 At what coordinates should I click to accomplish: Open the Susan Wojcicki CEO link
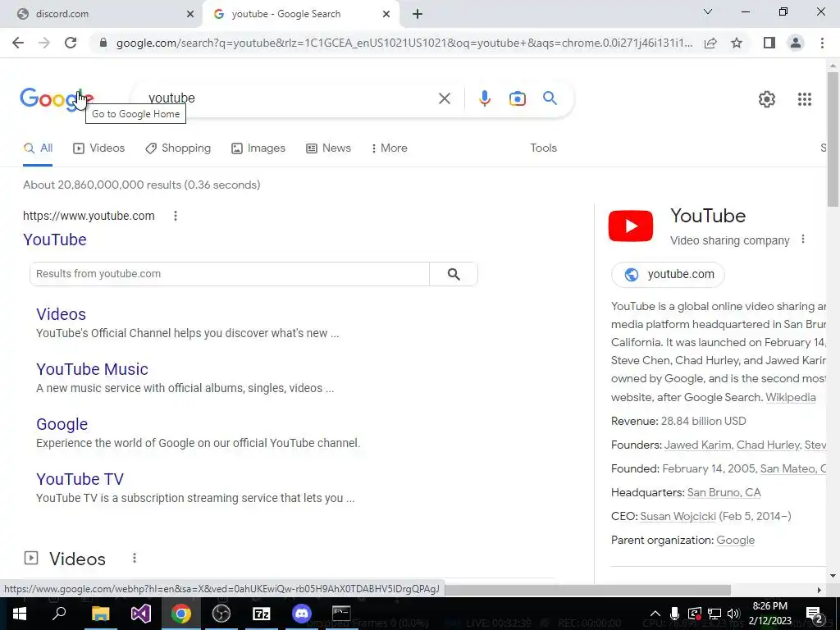[x=678, y=517]
